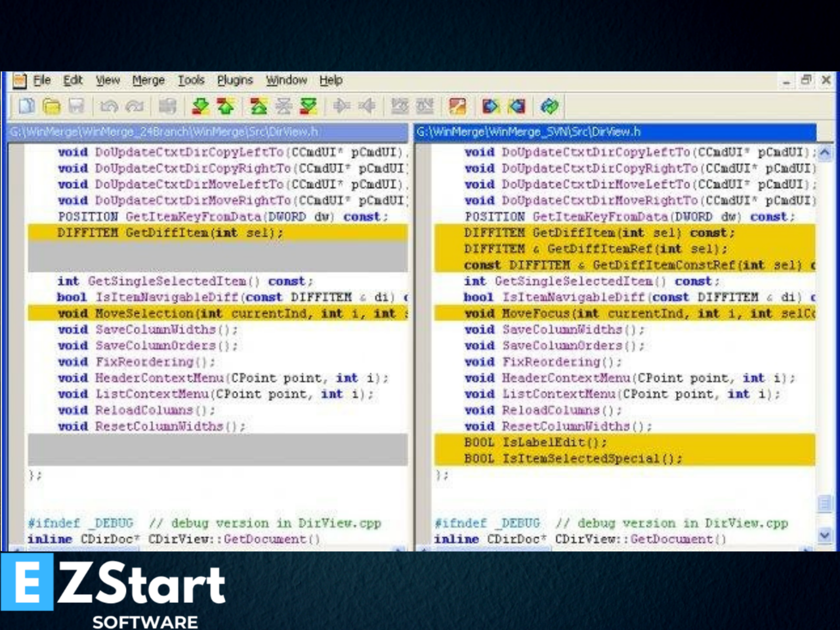Viewport: 840px width, 630px height.
Task: Click the WinMerge document icon in menu bar
Action: tap(19, 80)
